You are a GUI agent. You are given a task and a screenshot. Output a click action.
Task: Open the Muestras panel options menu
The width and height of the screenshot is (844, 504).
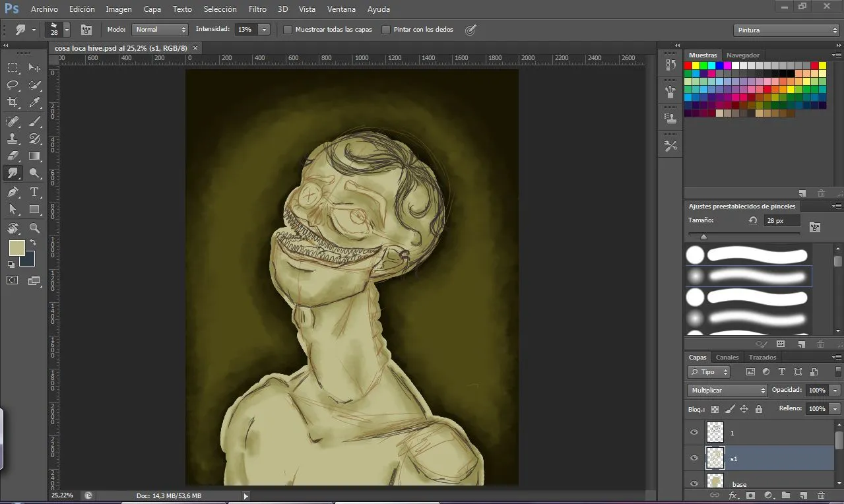tap(837, 55)
